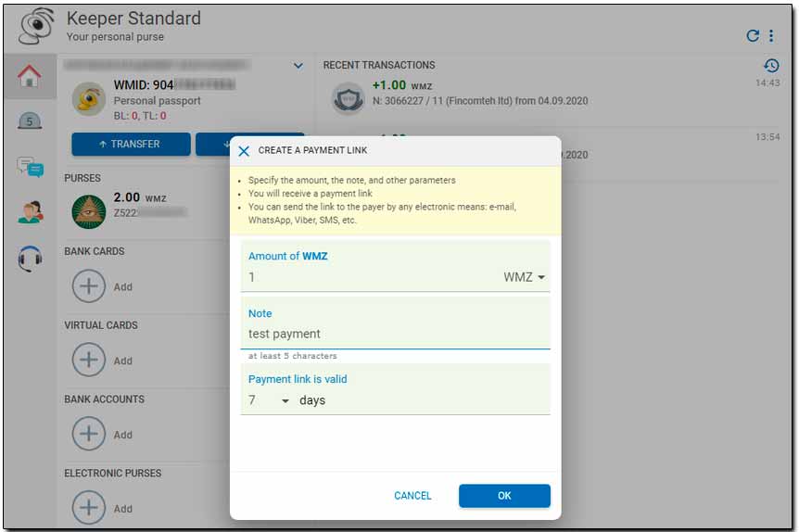Viewport: 799px width, 532px height.
Task: Add a bank account with plus icon
Action: pyautogui.click(x=89, y=434)
